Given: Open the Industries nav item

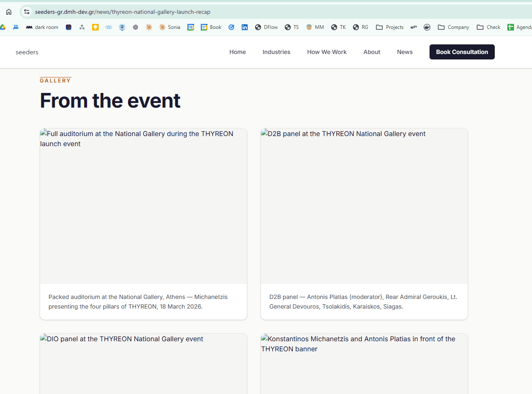Looking at the screenshot, I should click(276, 52).
